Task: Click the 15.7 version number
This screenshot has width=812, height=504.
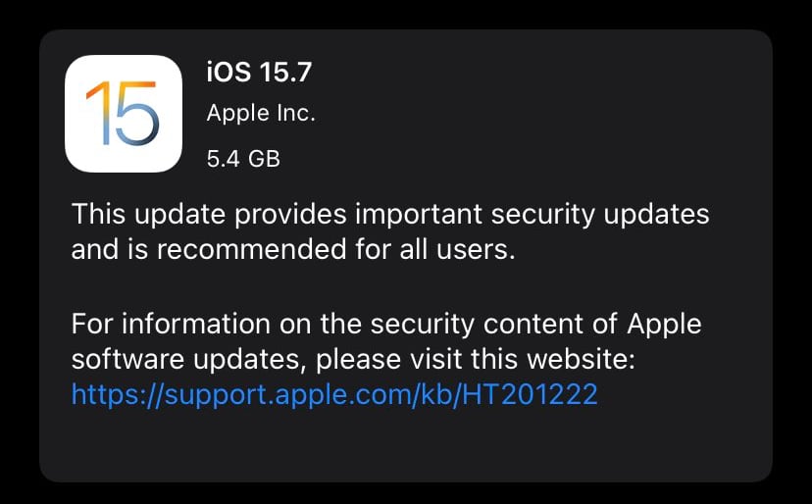Action: tap(285, 72)
